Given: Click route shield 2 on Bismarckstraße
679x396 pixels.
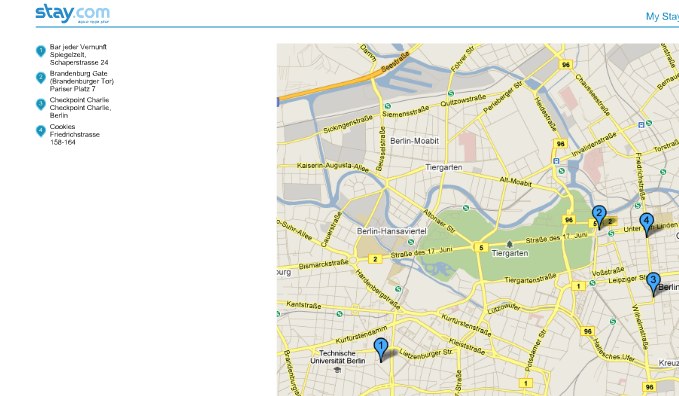Looking at the screenshot, I should pos(375,259).
